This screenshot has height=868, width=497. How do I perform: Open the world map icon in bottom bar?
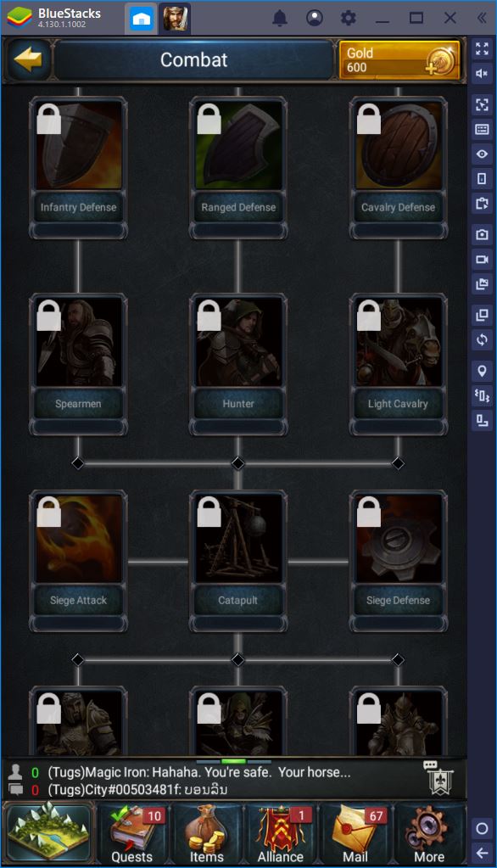(x=49, y=832)
